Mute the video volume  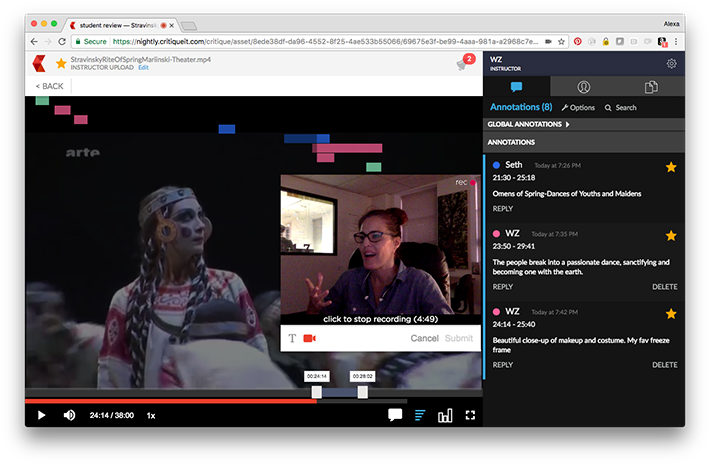point(69,415)
